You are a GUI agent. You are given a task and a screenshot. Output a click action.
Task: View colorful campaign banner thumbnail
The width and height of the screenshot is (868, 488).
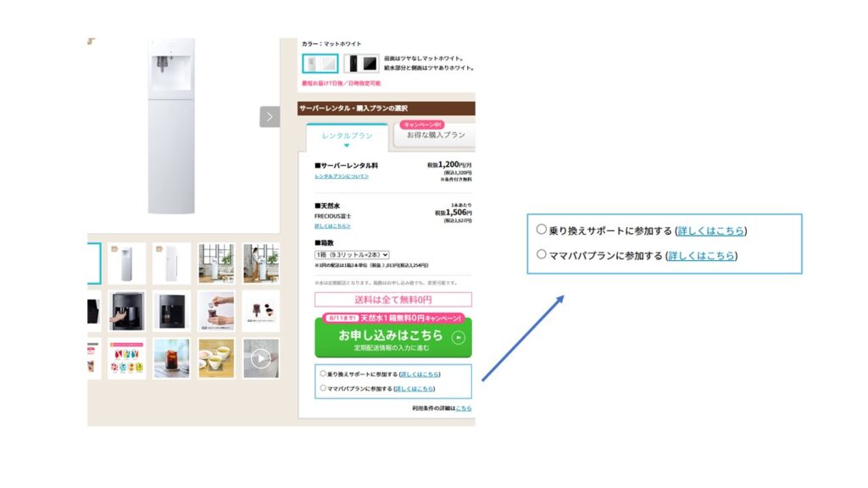(x=127, y=358)
